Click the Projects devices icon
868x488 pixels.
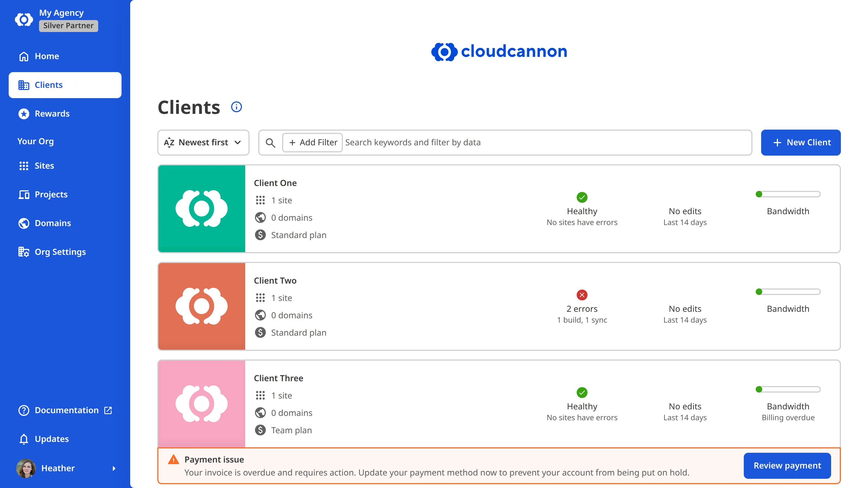(24, 195)
